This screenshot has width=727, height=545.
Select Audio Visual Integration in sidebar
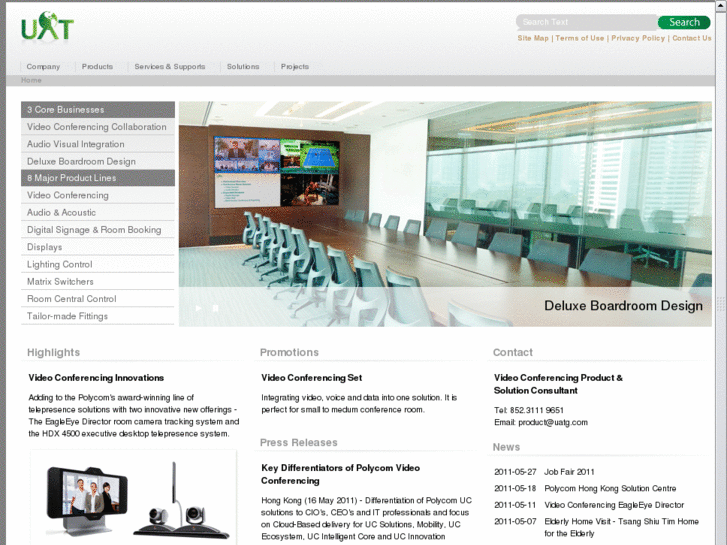pos(98,144)
